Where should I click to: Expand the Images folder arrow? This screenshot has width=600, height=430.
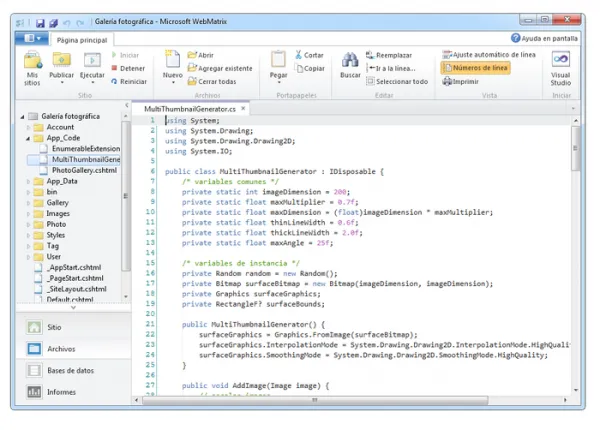point(28,213)
